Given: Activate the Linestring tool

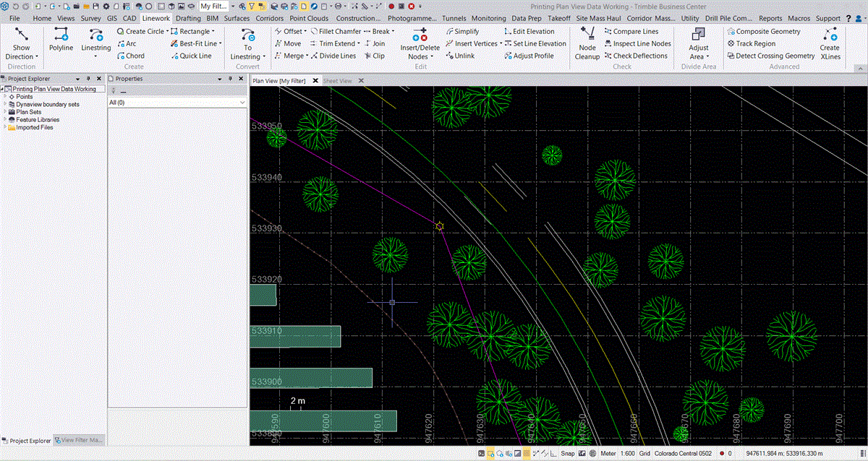Looking at the screenshot, I should pos(96,43).
